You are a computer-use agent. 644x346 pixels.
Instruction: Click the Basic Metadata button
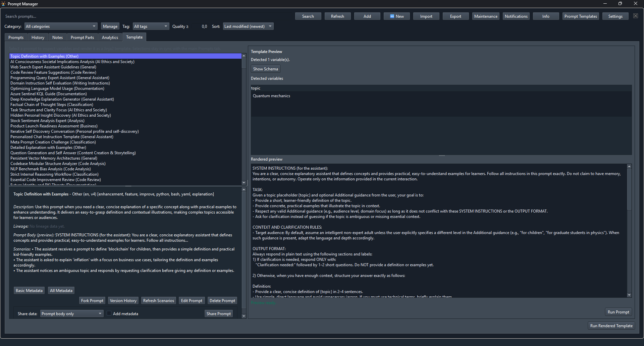pos(29,290)
